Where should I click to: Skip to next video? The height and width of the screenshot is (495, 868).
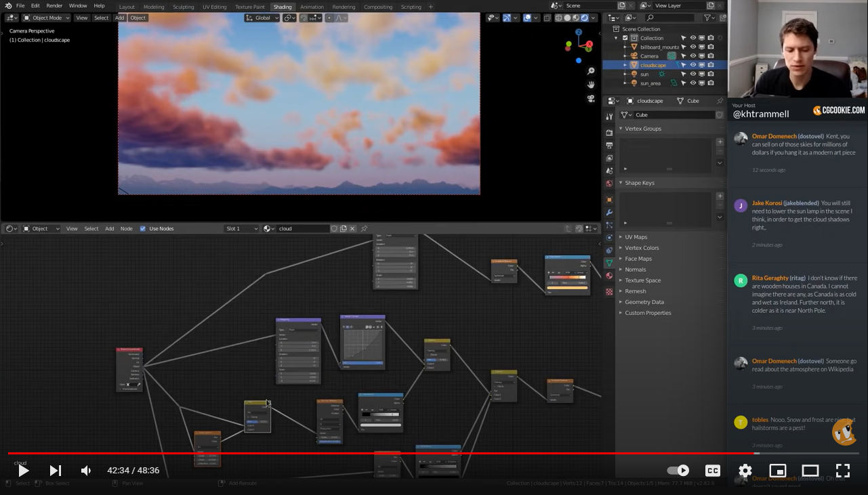(x=56, y=471)
